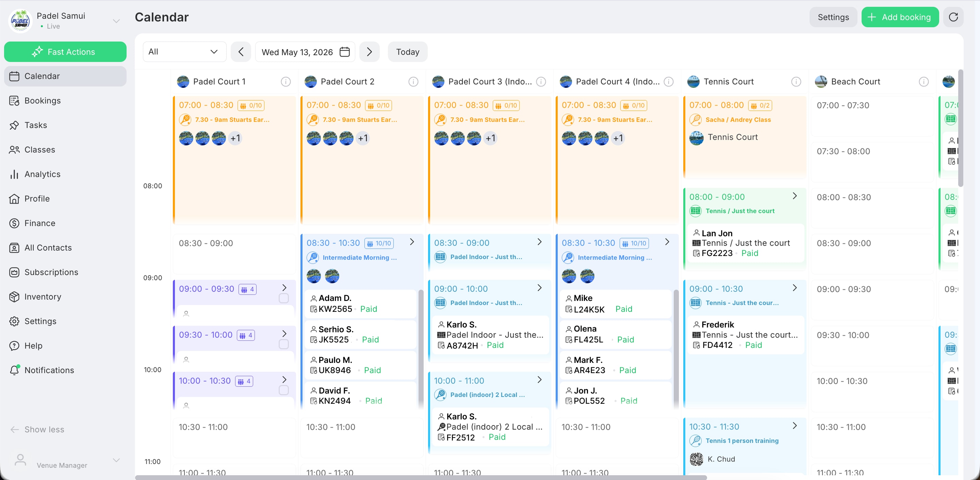This screenshot has height=480, width=980.
Task: Click the Padel Samui logo
Action: 20,21
